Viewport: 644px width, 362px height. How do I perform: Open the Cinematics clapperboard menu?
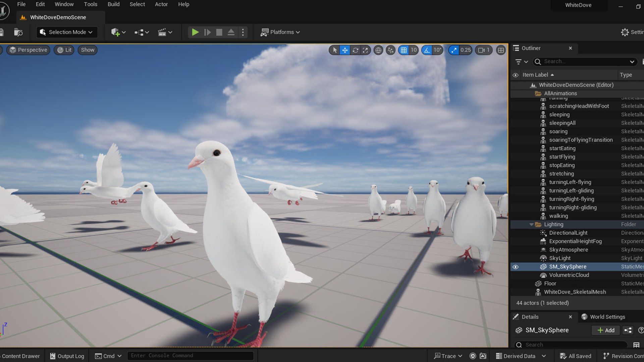pos(165,32)
